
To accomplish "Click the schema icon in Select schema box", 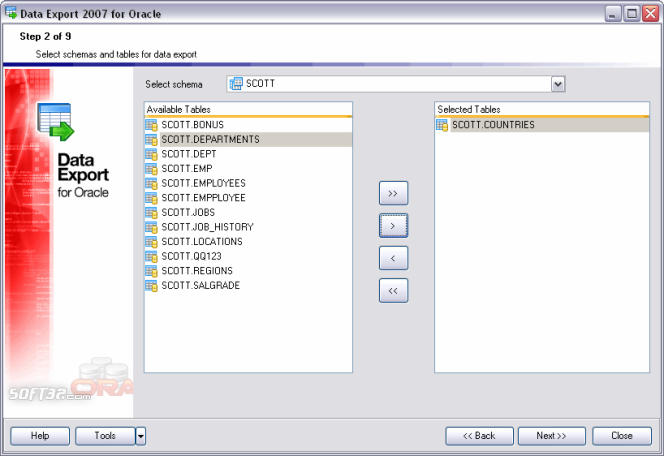I will coord(236,84).
